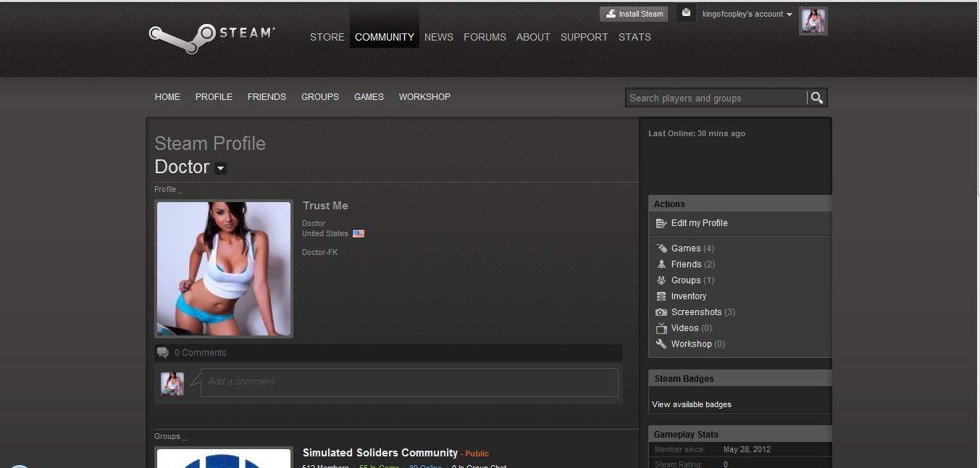The width and height of the screenshot is (980, 468).
Task: Click the Doctor-FK text
Action: 320,252
